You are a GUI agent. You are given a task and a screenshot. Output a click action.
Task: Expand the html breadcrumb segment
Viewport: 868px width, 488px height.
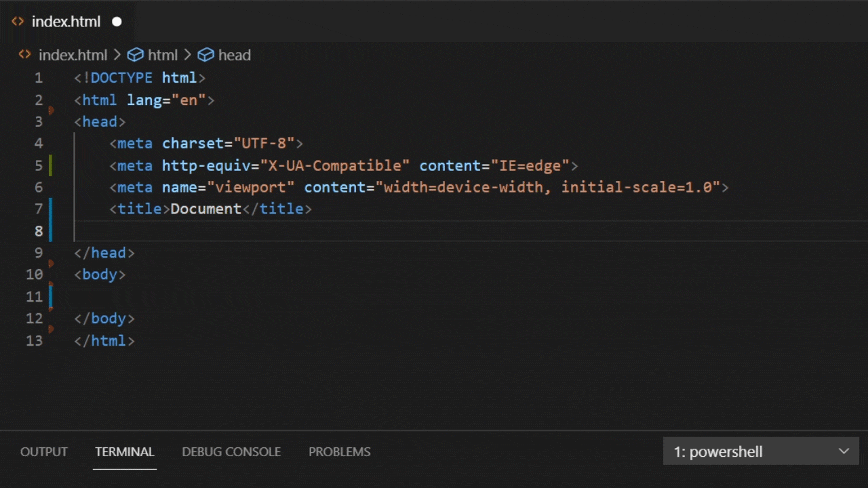point(163,55)
